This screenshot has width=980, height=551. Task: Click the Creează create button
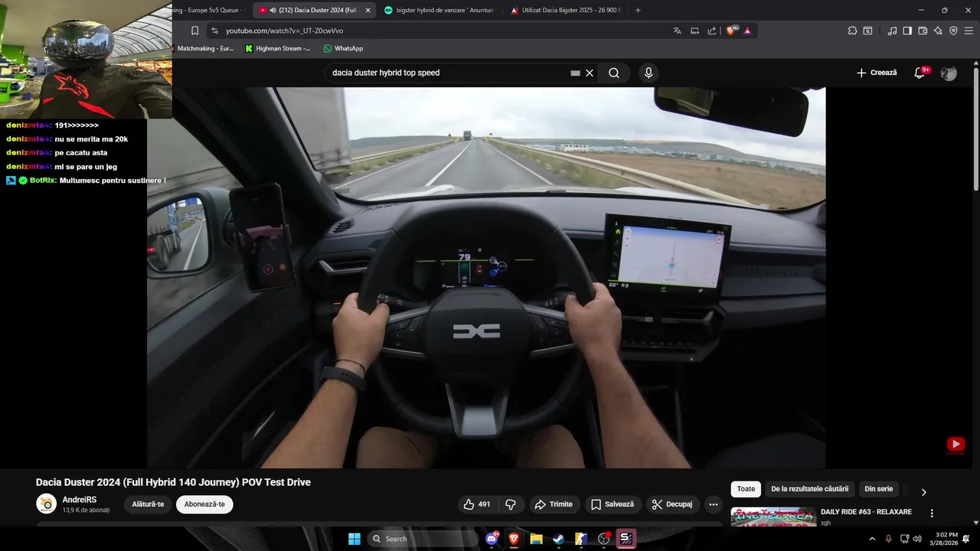coord(877,73)
